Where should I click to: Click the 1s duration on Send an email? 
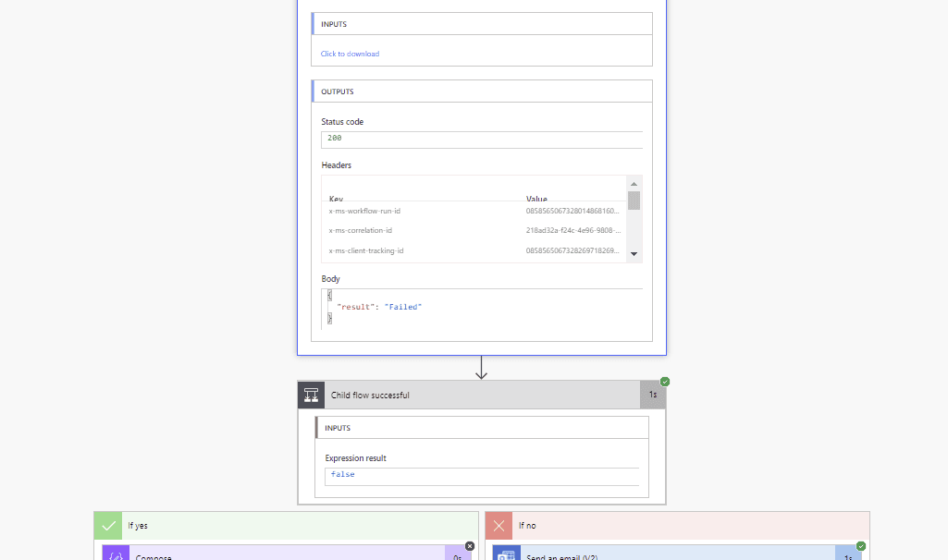(x=848, y=554)
